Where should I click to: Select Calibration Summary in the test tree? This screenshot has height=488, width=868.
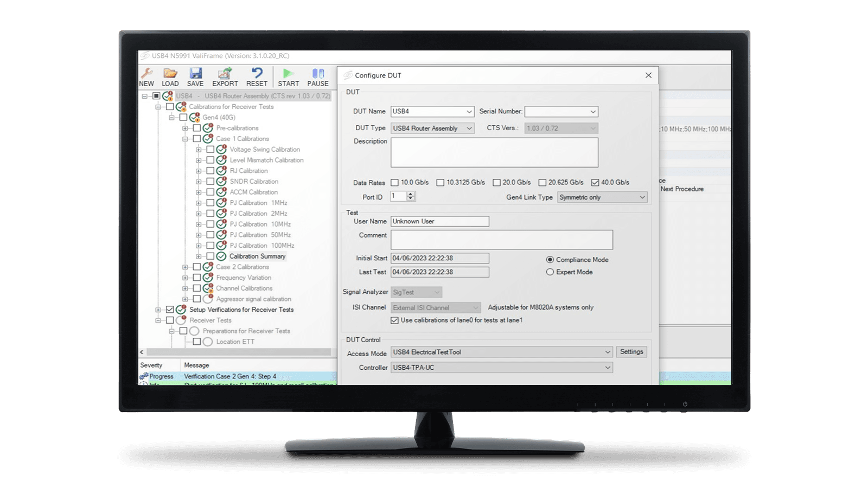pos(257,256)
